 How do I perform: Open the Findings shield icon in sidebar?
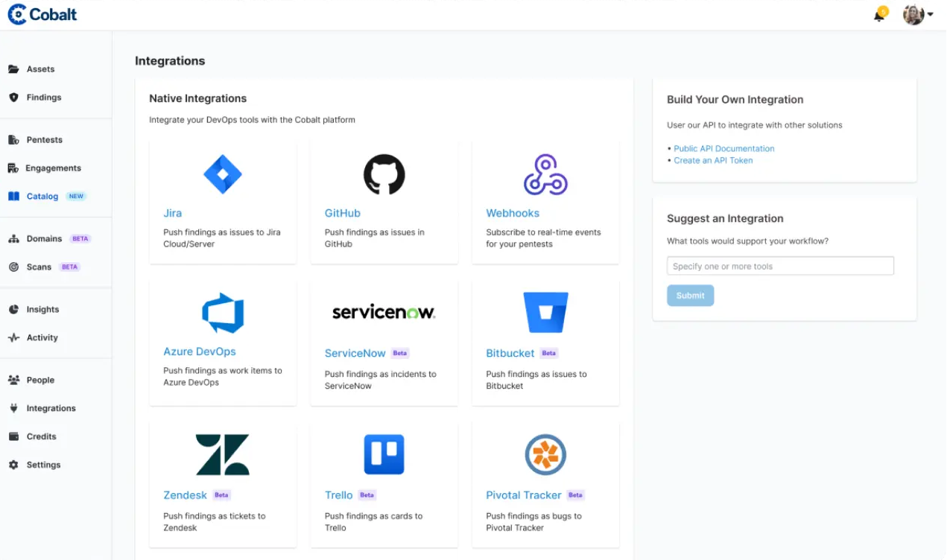(x=16, y=97)
